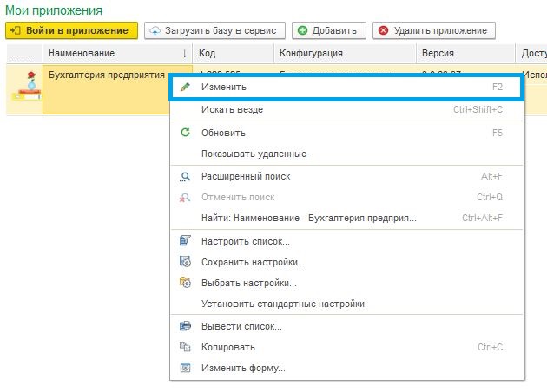The width and height of the screenshot is (547, 392).
Task: Click the Удалить приложение button
Action: click(434, 30)
